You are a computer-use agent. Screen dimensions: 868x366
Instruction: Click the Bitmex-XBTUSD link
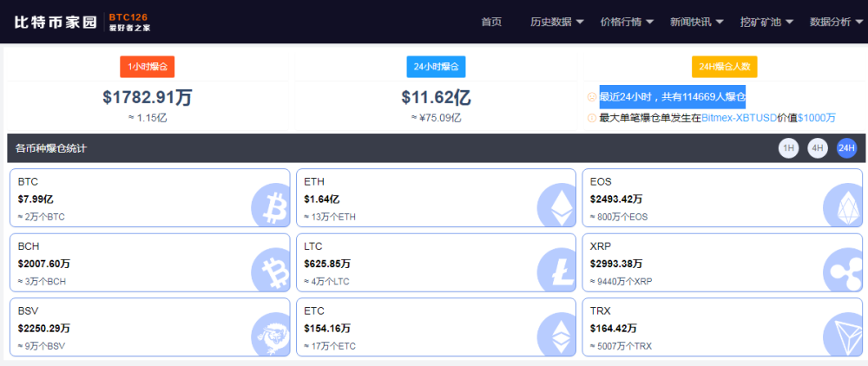[739, 118]
